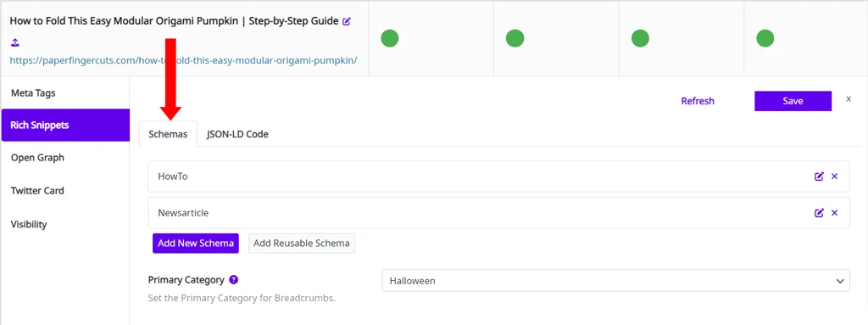Screen dimensions: 868x325
Task: Open the paperfingercuts.com page URL link
Action: coord(183,60)
